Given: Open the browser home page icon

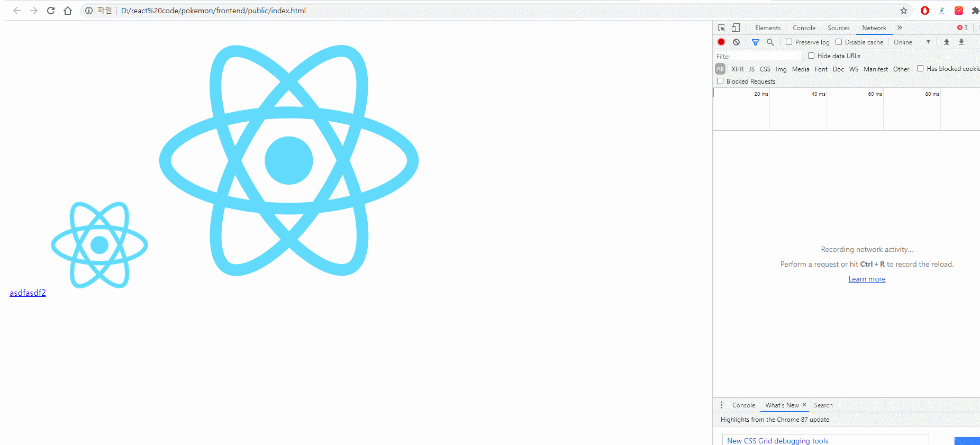Looking at the screenshot, I should click(x=68, y=11).
